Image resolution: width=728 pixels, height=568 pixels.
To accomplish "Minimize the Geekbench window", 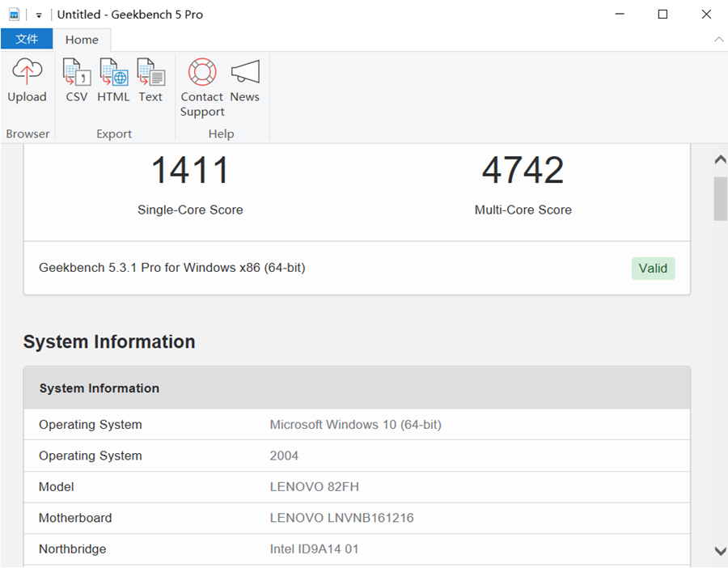I will (x=620, y=15).
